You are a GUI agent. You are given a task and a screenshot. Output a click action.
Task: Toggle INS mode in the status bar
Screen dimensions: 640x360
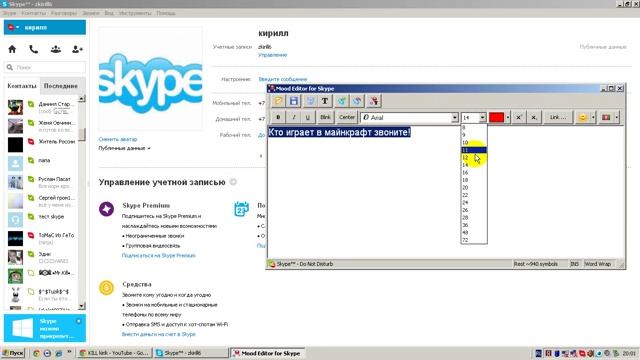coord(574,264)
